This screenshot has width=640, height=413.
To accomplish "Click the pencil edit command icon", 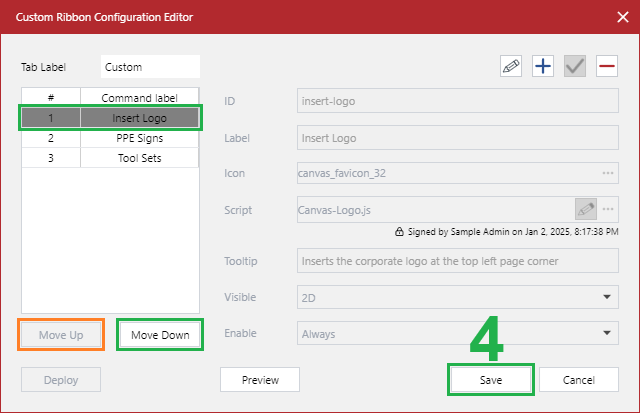I will tap(511, 66).
